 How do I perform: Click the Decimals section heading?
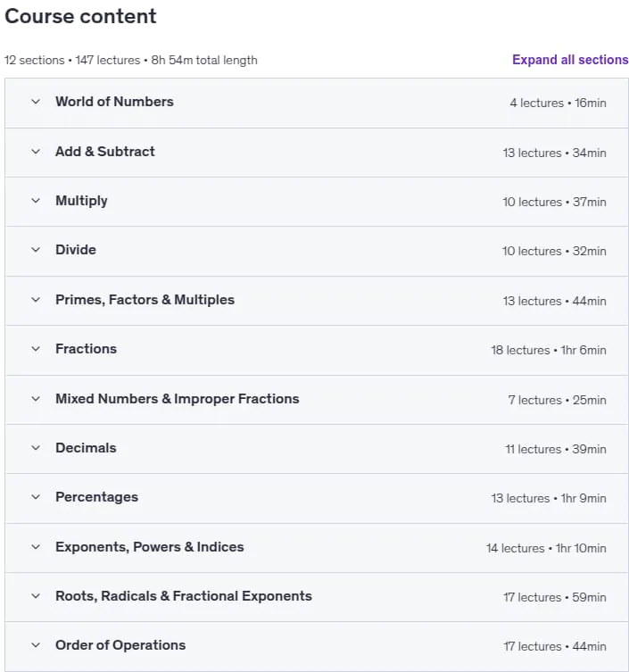[x=86, y=448]
